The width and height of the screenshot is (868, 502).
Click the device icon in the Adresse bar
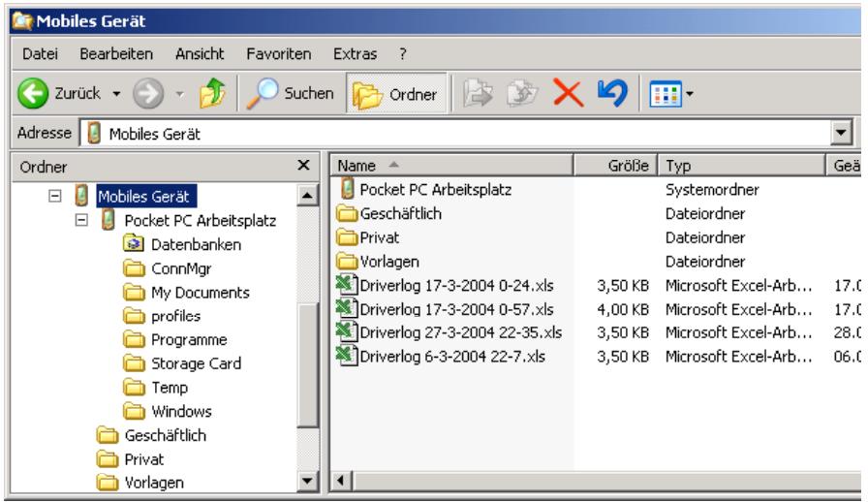(x=95, y=133)
